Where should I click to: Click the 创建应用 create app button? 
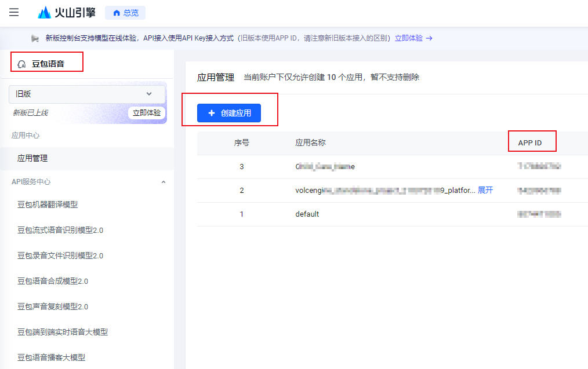point(228,113)
